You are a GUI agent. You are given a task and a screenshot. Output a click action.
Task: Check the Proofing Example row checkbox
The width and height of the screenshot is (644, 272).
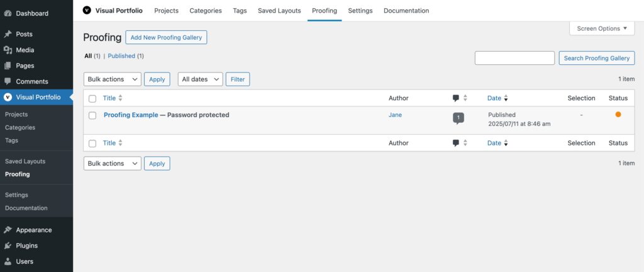[x=92, y=115]
